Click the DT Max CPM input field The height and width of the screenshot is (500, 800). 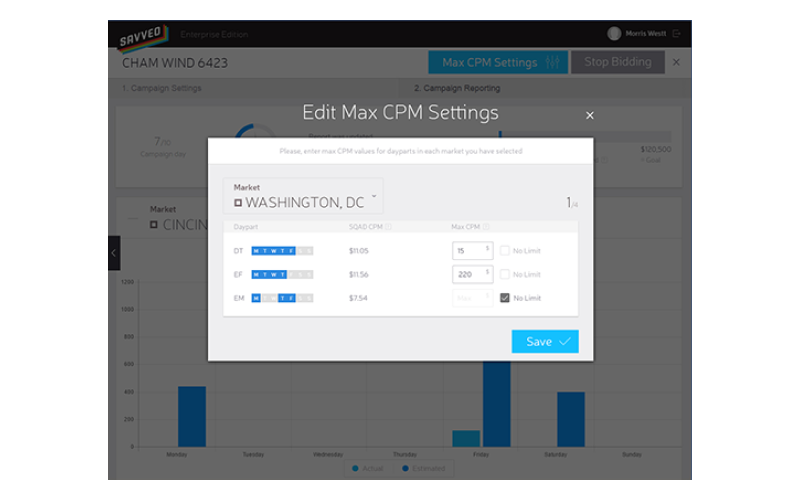[x=472, y=251]
